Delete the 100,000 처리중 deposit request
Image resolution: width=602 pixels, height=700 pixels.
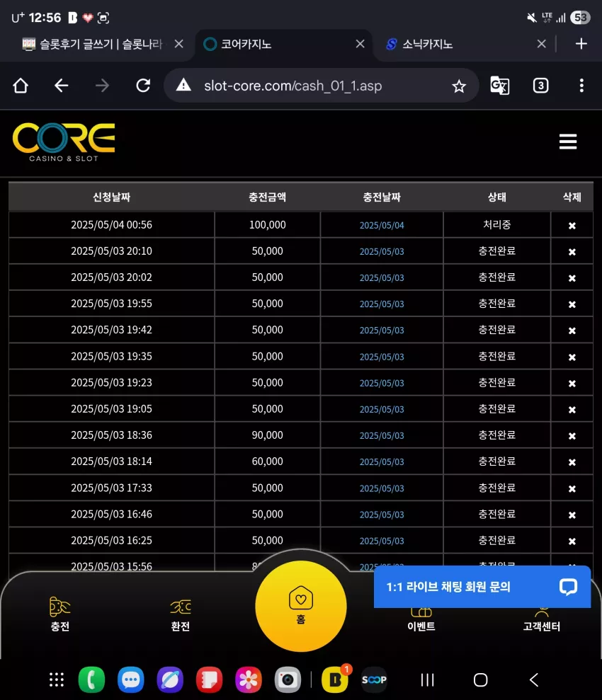click(572, 226)
